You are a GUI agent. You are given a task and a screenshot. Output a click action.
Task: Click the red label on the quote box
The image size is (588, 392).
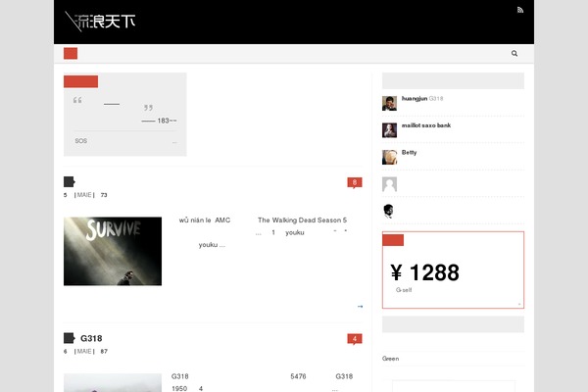pos(80,81)
